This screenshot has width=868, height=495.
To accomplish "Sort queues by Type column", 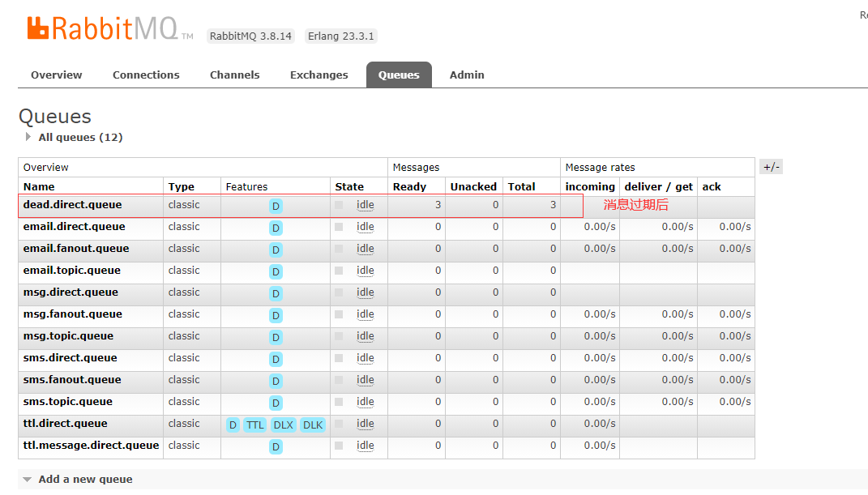I will (x=182, y=187).
